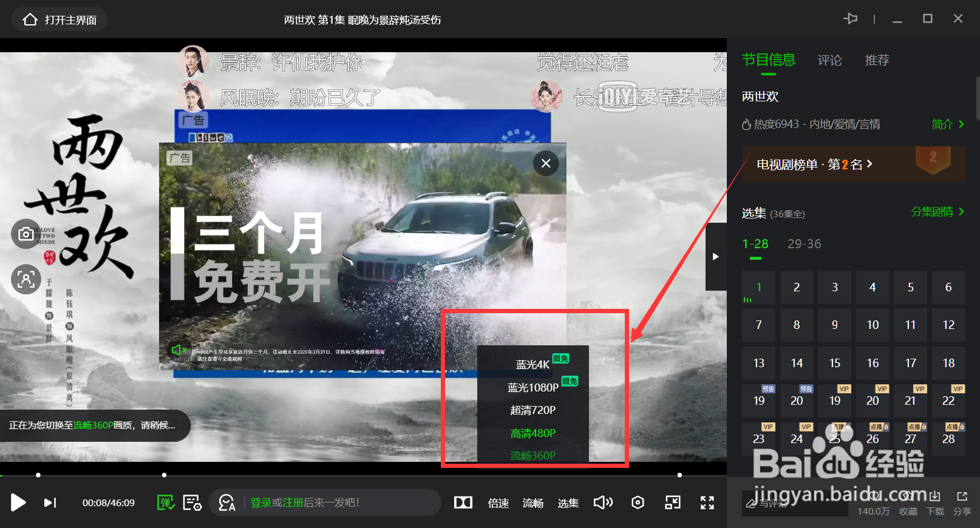Expand the 简介 synopsis link

coord(948,124)
